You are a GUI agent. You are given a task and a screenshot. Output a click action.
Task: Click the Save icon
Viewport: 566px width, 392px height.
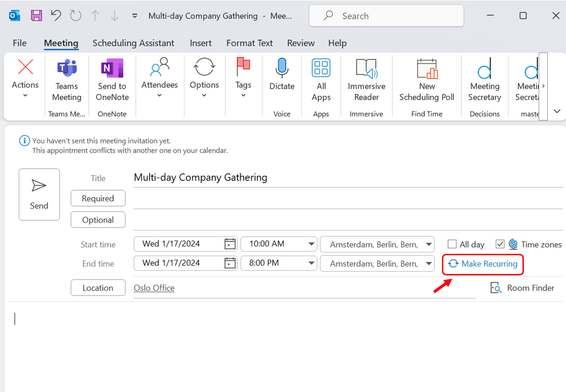tap(36, 15)
